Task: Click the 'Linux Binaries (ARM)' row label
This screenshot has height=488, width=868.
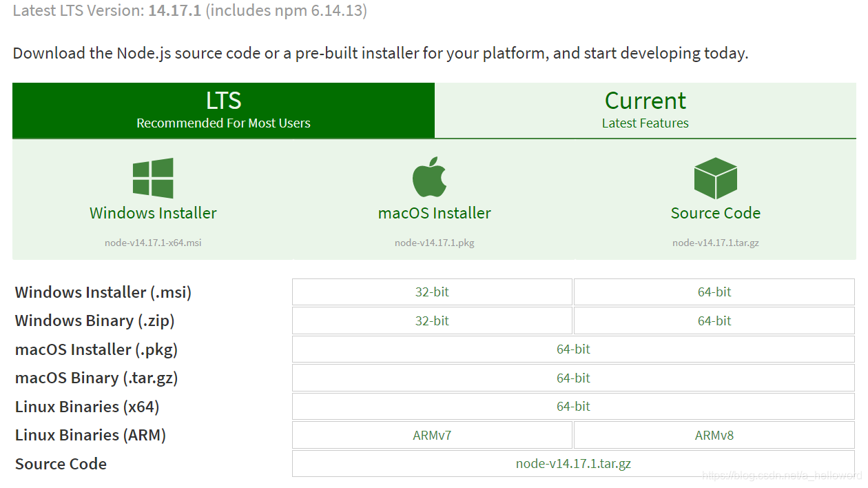Action: pos(90,436)
